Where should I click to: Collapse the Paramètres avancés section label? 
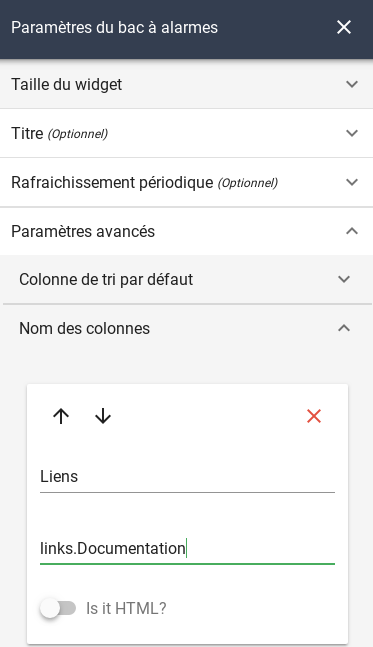[x=83, y=231]
